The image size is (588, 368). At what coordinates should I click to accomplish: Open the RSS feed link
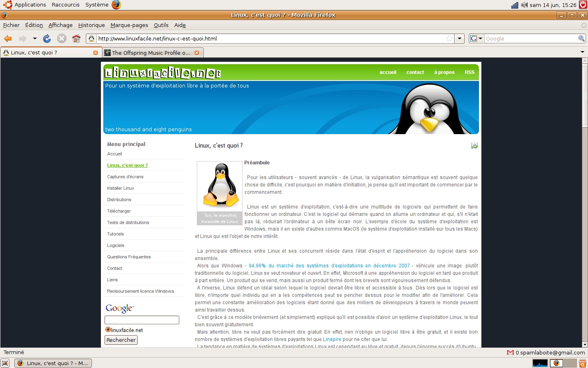(470, 72)
